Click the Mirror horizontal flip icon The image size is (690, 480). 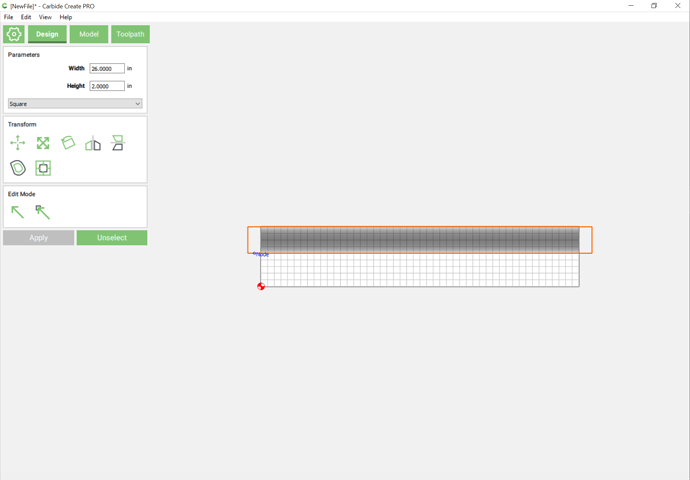pyautogui.click(x=93, y=144)
